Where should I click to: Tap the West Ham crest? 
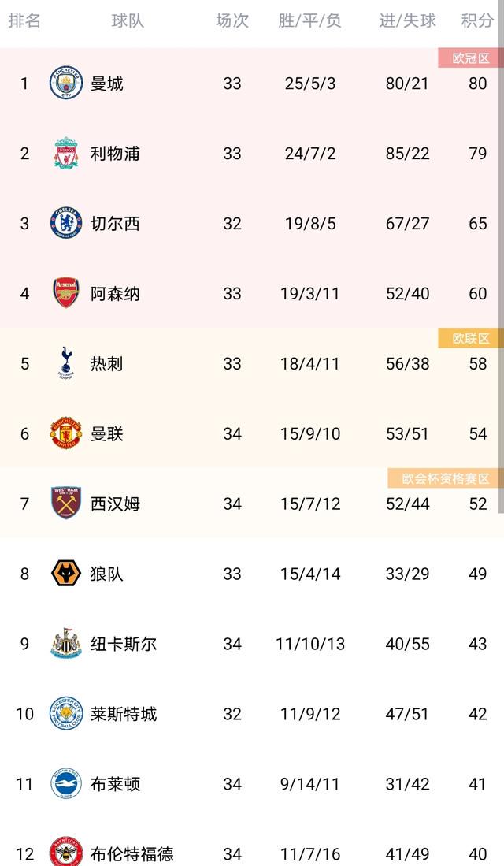(x=65, y=503)
